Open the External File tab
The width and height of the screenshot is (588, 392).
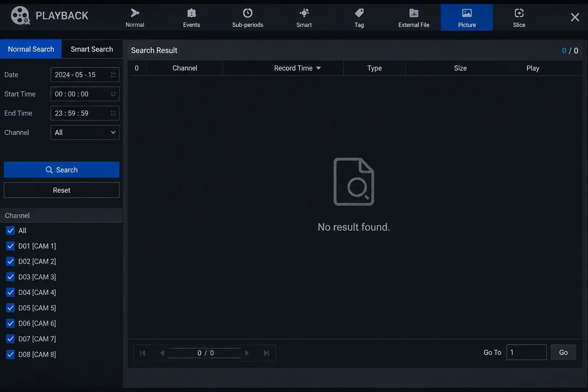(414, 18)
